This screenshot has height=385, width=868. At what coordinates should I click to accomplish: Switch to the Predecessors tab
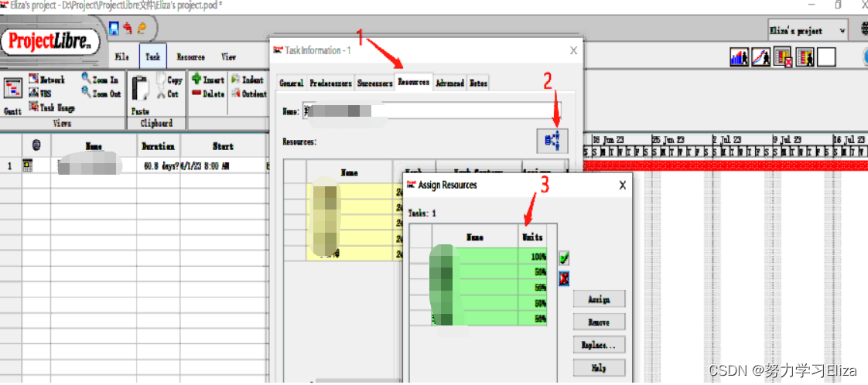pos(330,83)
